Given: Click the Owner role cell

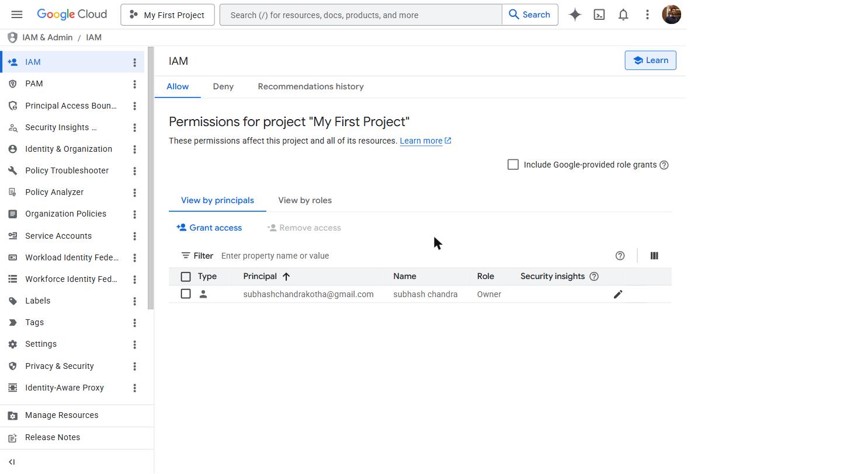Looking at the screenshot, I should [x=489, y=294].
